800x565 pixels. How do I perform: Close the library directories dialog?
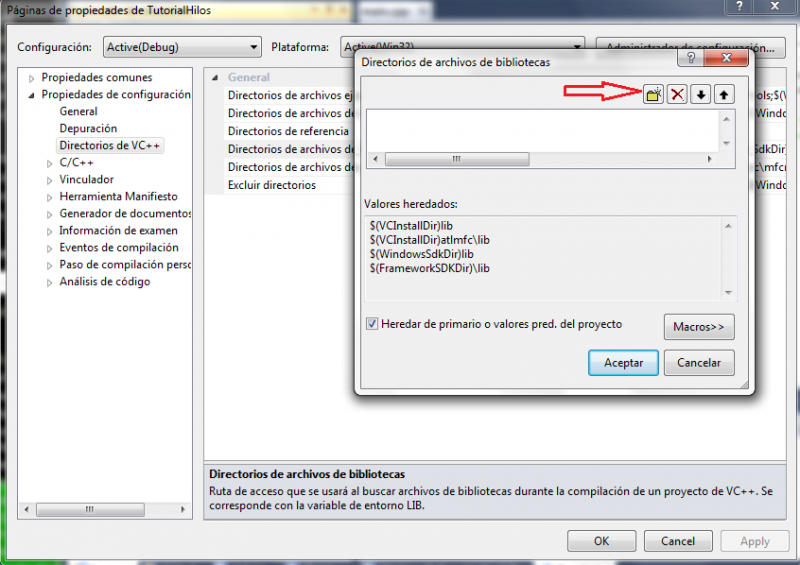[x=727, y=58]
